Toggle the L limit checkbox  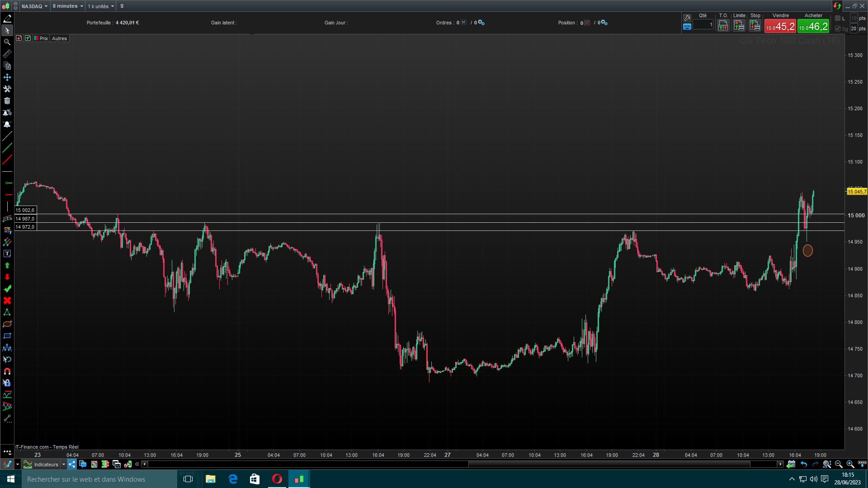pyautogui.click(x=838, y=18)
